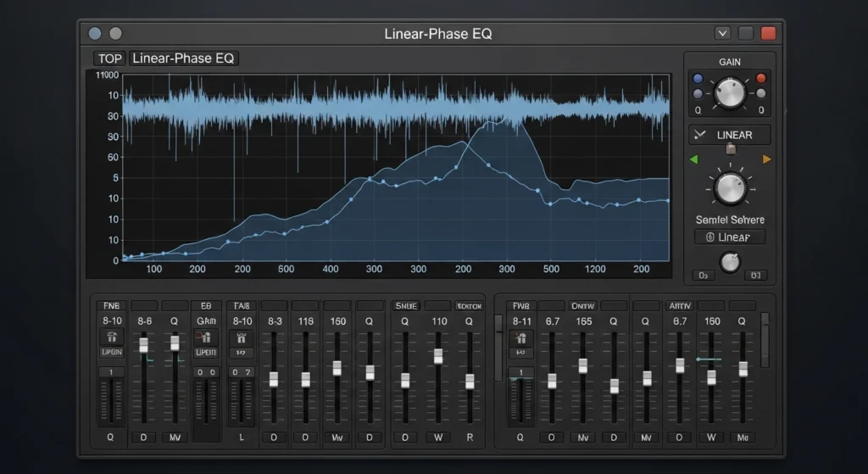Viewport: 868px width, 474px height.
Task: Click the MV button under the first Q fader
Action: click(x=175, y=438)
